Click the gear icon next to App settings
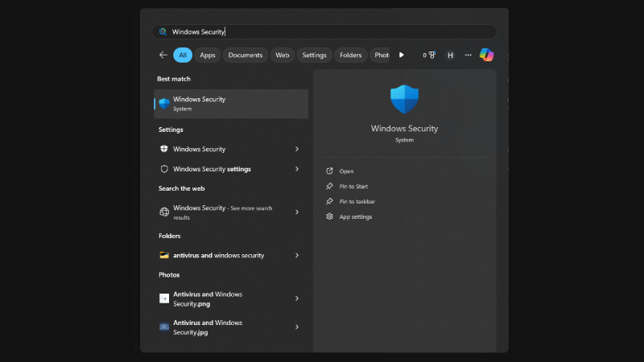The height and width of the screenshot is (362, 644). pyautogui.click(x=329, y=216)
